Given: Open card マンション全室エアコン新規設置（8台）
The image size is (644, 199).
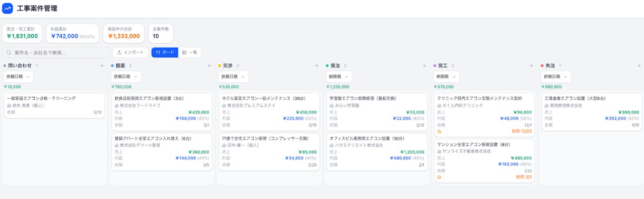Looking at the screenshot, I should pyautogui.click(x=484, y=160).
